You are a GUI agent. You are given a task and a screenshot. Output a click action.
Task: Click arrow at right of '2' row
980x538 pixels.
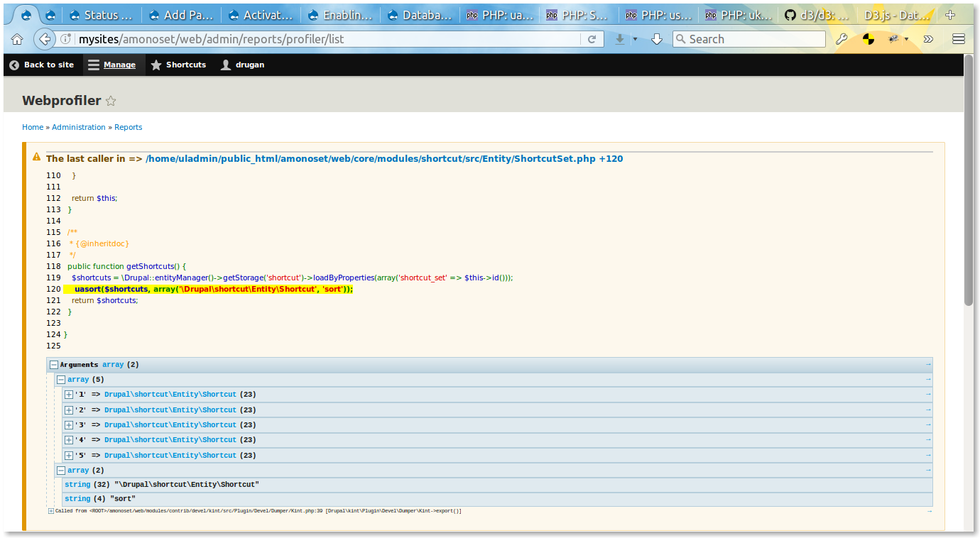(928, 410)
